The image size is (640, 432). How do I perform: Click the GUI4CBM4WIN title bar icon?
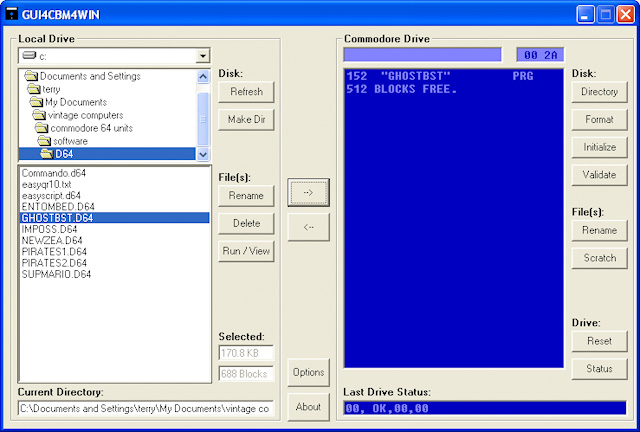point(11,14)
